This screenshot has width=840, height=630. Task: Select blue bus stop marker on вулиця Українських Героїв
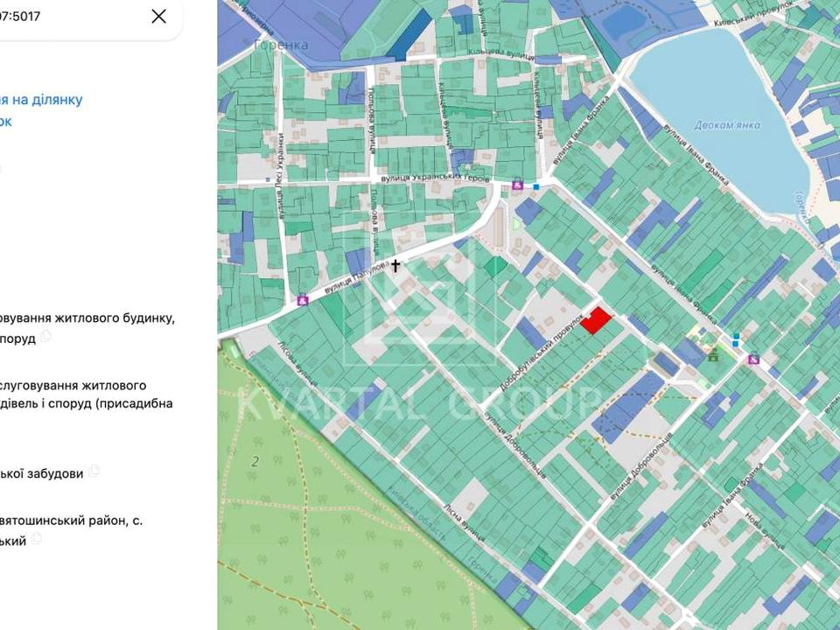536,186
